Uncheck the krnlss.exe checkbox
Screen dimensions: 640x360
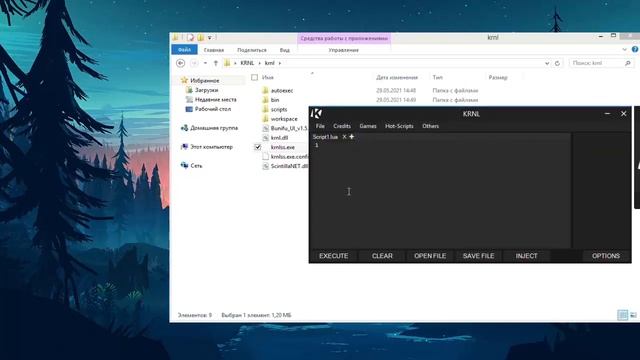tap(258, 147)
